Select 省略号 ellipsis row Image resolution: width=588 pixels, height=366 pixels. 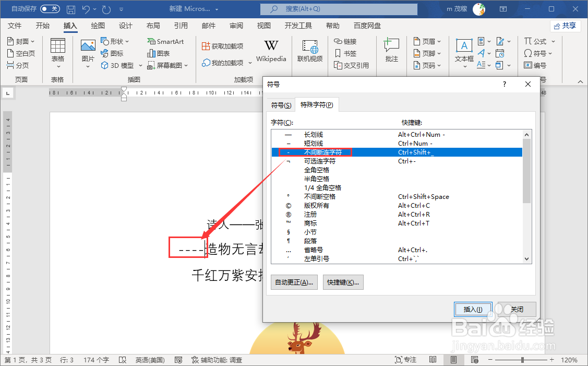(x=397, y=250)
